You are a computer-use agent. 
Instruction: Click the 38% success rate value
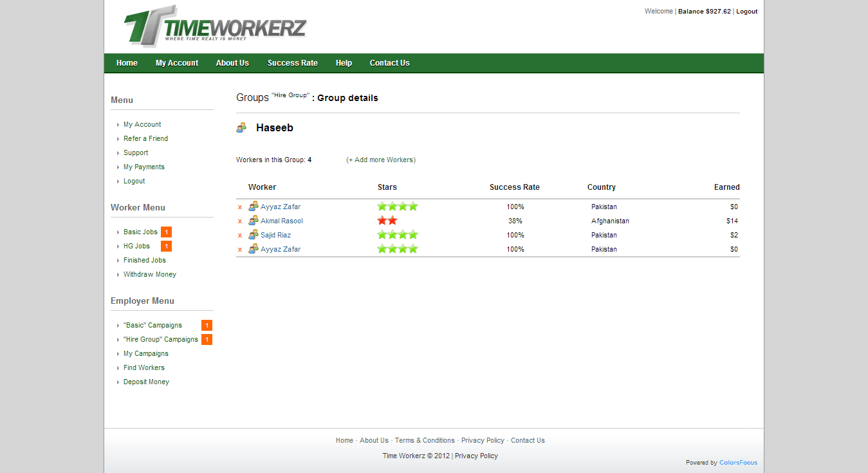[x=515, y=221]
